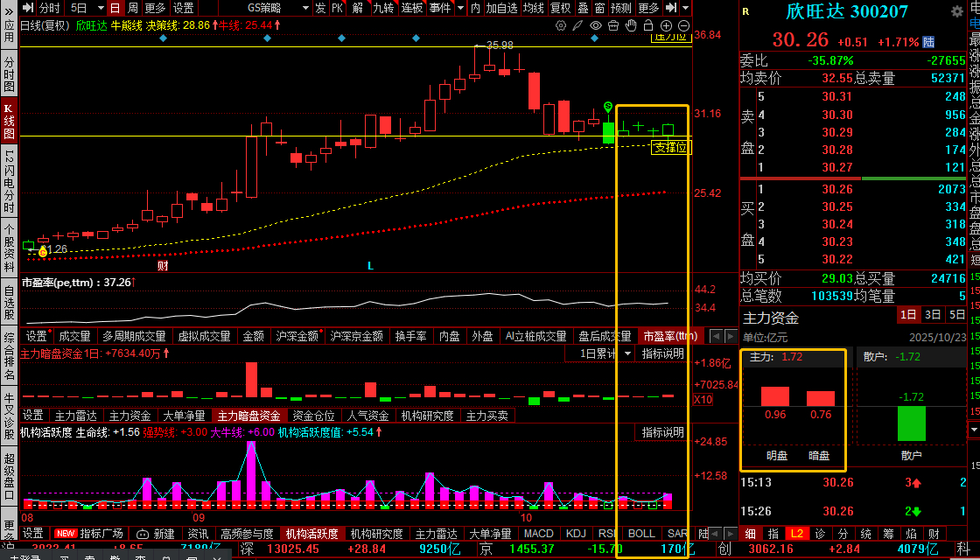Click sell level 5 price 30.31
Screen dimensions: 980x560
point(836,96)
